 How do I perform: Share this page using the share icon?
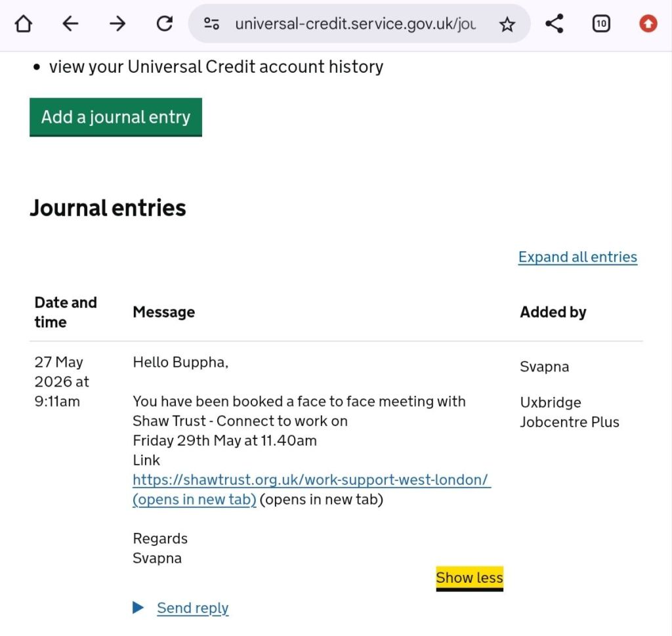pyautogui.click(x=554, y=24)
